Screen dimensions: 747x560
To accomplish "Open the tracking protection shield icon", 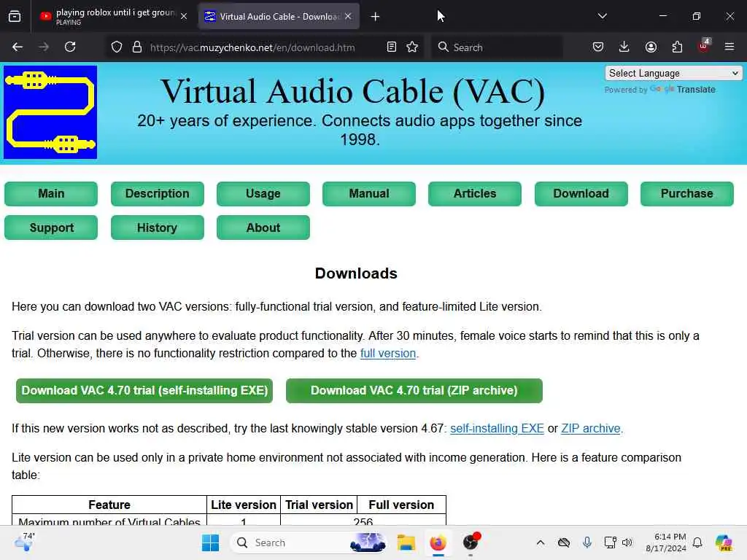I will [x=117, y=47].
